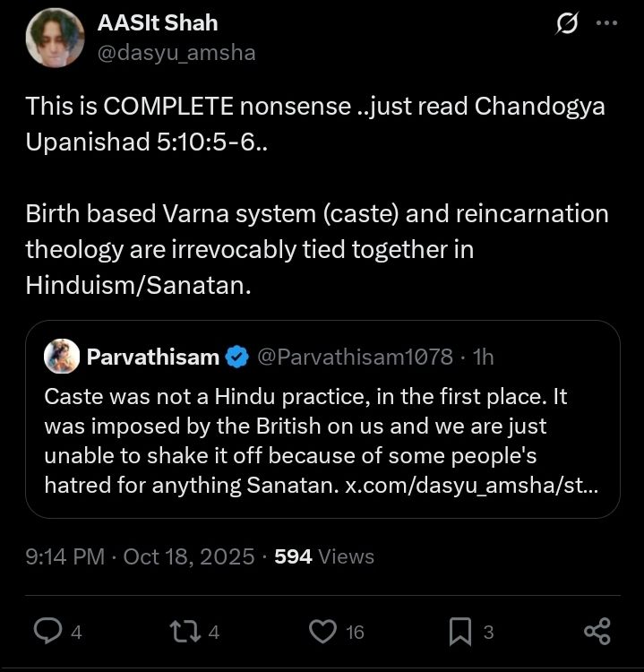Screen dimensions: 644x672
Task: Open AASIt Shah's profile picture
Action: pos(56,38)
